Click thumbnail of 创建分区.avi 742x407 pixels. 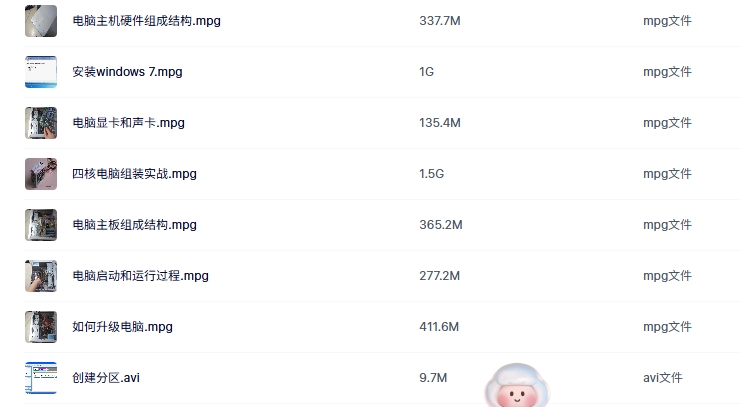41,378
